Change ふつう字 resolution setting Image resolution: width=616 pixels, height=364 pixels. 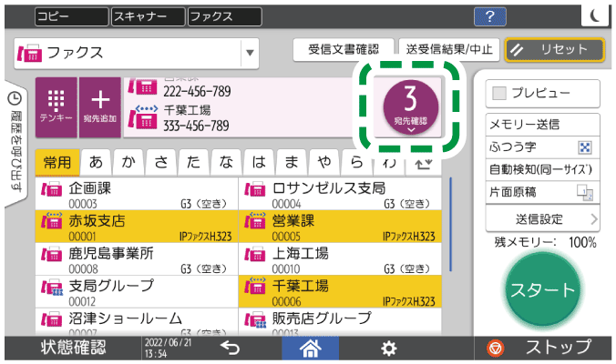(x=542, y=147)
